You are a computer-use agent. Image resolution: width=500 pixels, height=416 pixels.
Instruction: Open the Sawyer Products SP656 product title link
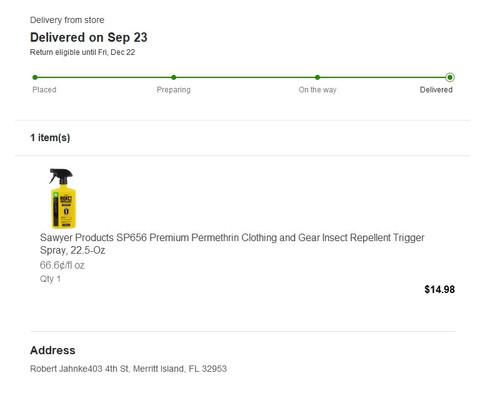point(232,244)
